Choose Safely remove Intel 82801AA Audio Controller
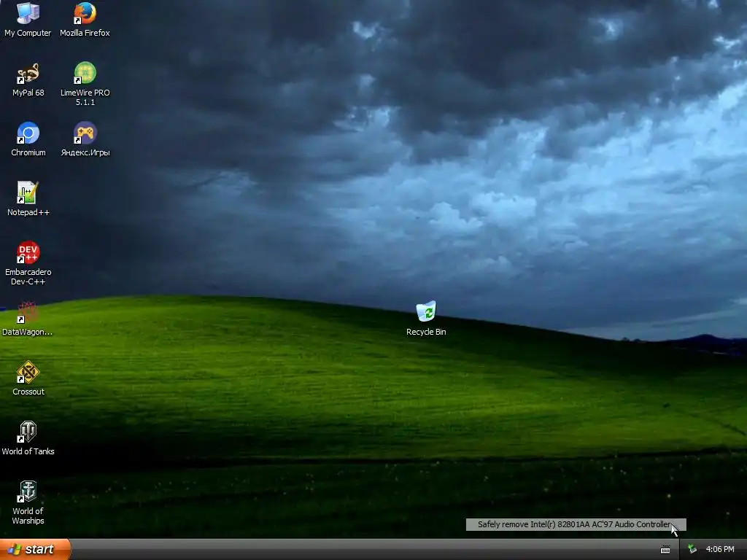The image size is (747, 560). (576, 524)
